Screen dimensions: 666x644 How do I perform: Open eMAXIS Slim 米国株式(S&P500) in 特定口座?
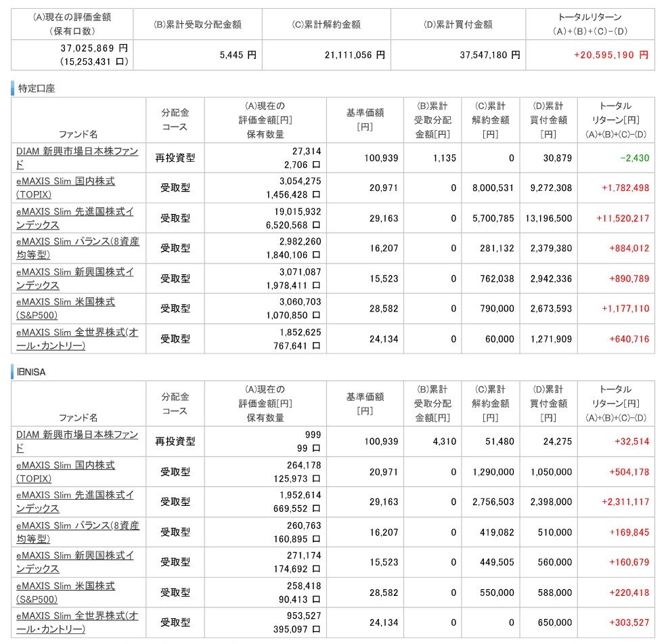tap(66, 308)
